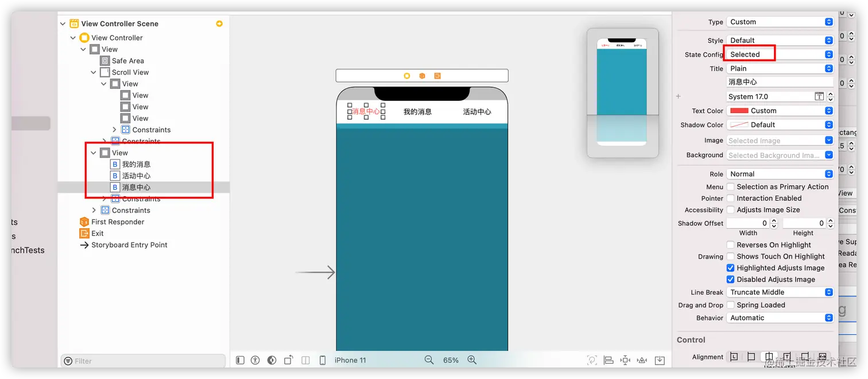Viewport: 868px width, 379px height.
Task: Click yellow circle badge on View Controller Scene row
Action: tap(219, 24)
